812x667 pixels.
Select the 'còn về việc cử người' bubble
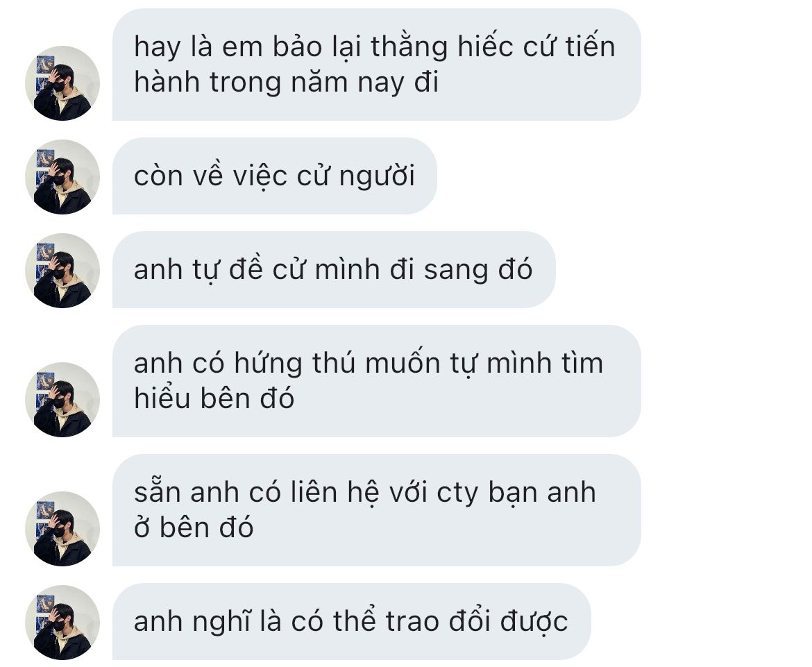click(x=274, y=176)
